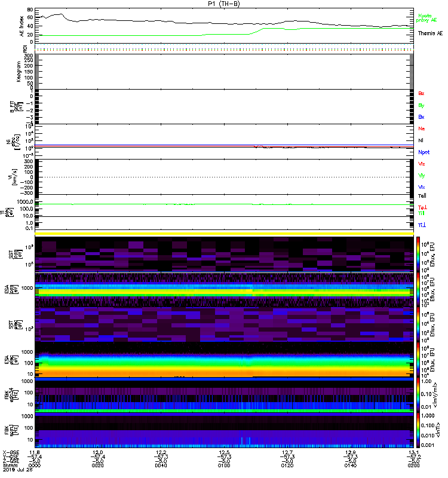Click the FBK edc34 [Hz] axis label

[x=11, y=395]
